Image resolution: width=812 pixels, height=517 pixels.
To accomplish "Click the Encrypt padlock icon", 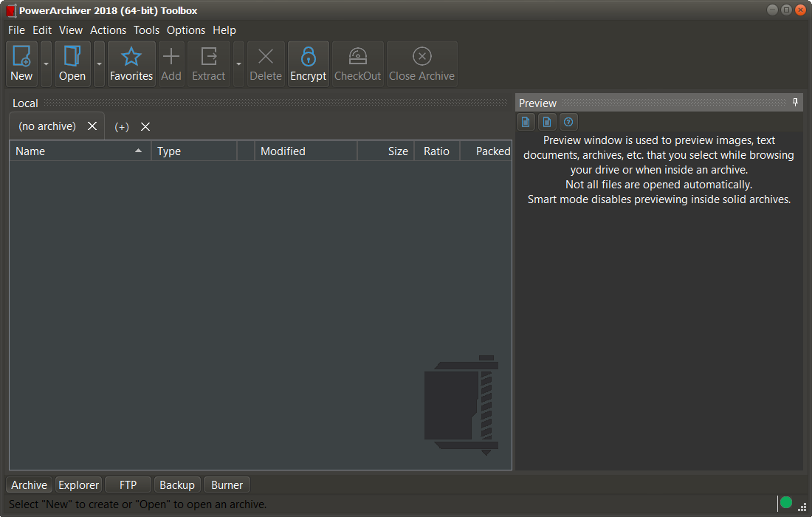I will (308, 64).
